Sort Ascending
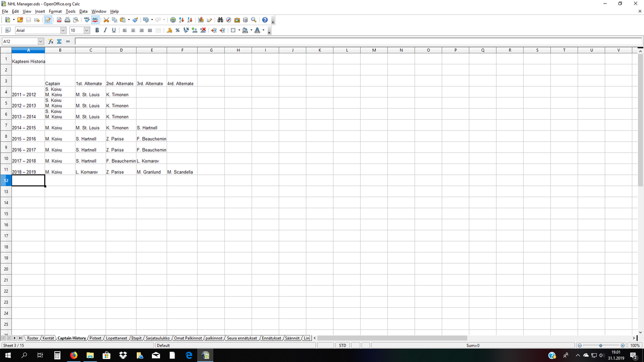Screen dimensions: 644x362 182,20
